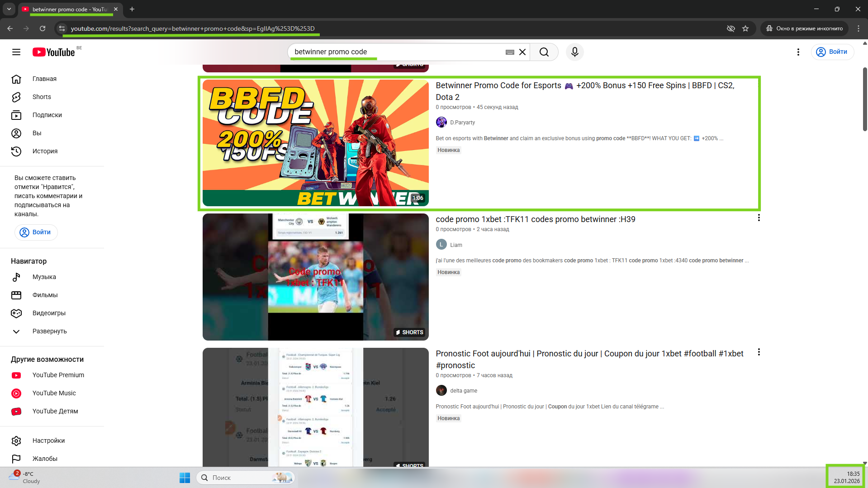Open tracking protection eye icon in address bar
Viewport: 868px width, 488px height.
731,28
